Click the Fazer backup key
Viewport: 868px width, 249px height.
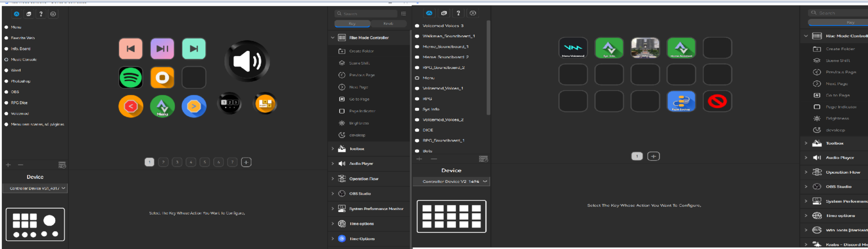(x=681, y=101)
